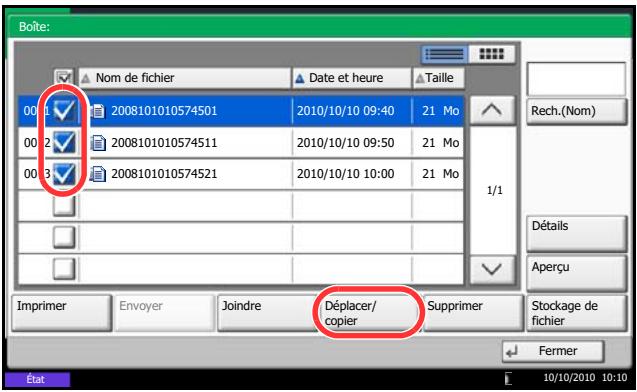This screenshot has width=637, height=392.
Task: Click date 2010/10/10 10:00
Action: tap(345, 174)
